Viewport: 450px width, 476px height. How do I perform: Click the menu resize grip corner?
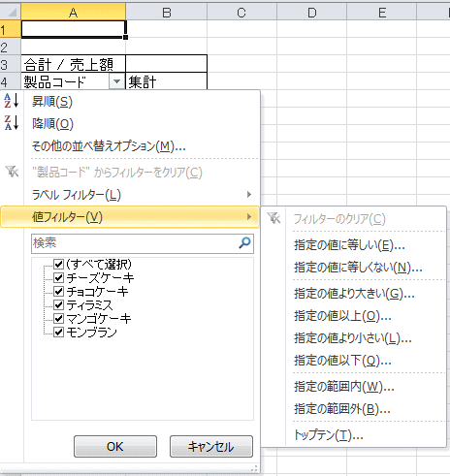point(255,468)
